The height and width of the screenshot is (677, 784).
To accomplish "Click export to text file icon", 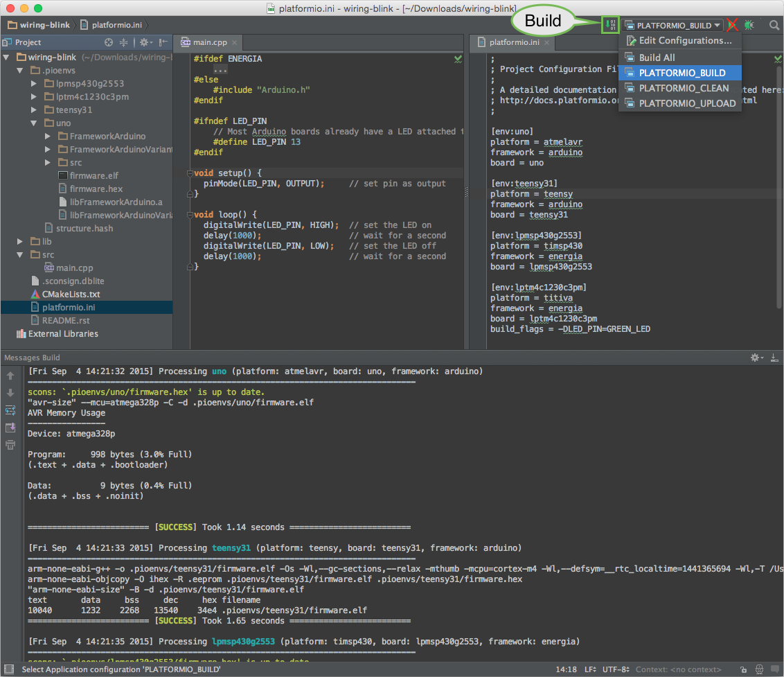I will click(x=10, y=428).
